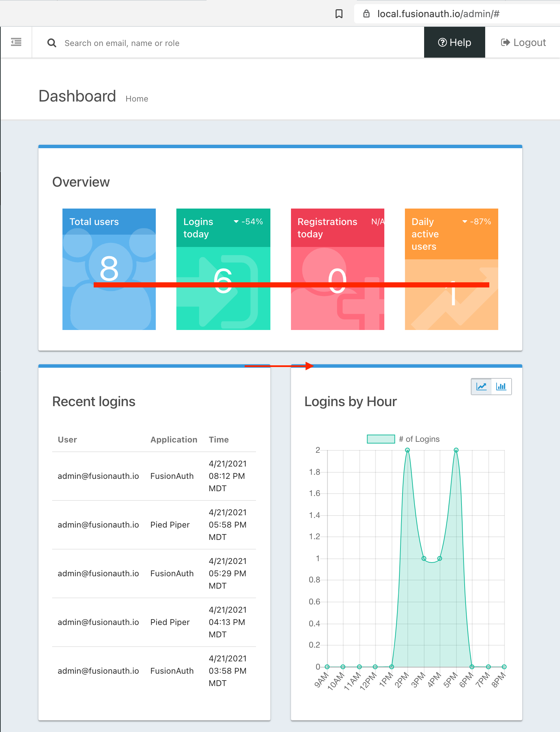This screenshot has width=560, height=732.
Task: Click the 2PM data point on chart
Action: click(x=407, y=450)
